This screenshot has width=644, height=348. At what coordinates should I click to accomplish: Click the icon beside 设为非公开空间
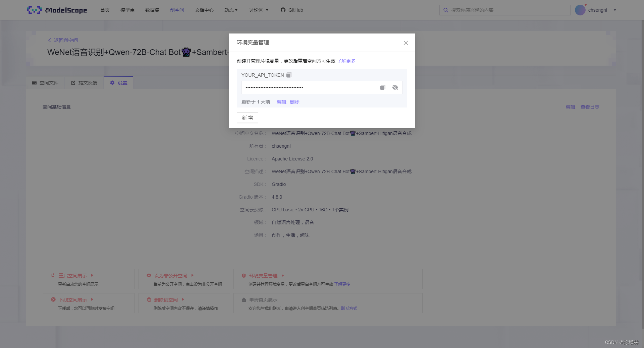pyautogui.click(x=149, y=275)
